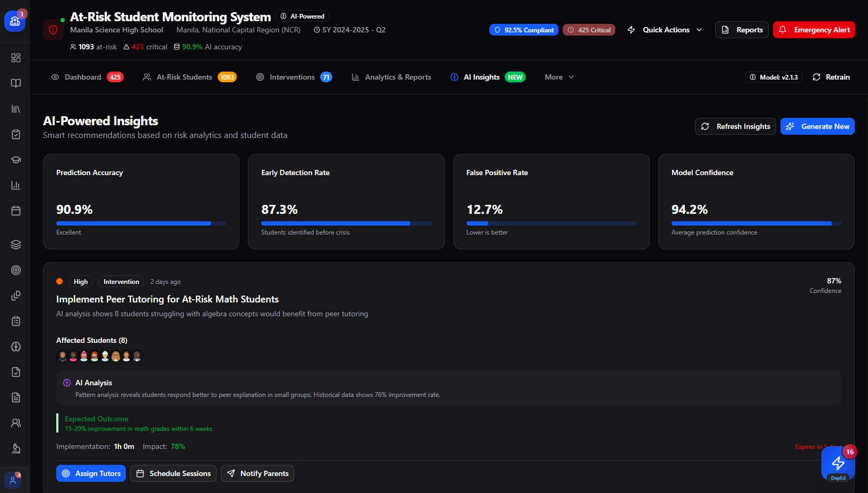The height and width of the screenshot is (493, 868).
Task: Expand the More navigation menu
Action: [559, 77]
